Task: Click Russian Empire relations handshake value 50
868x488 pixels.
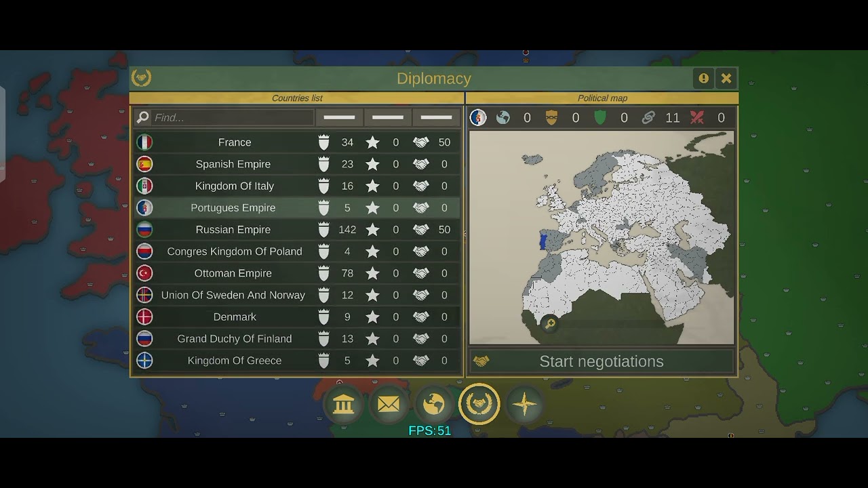Action: (x=444, y=230)
